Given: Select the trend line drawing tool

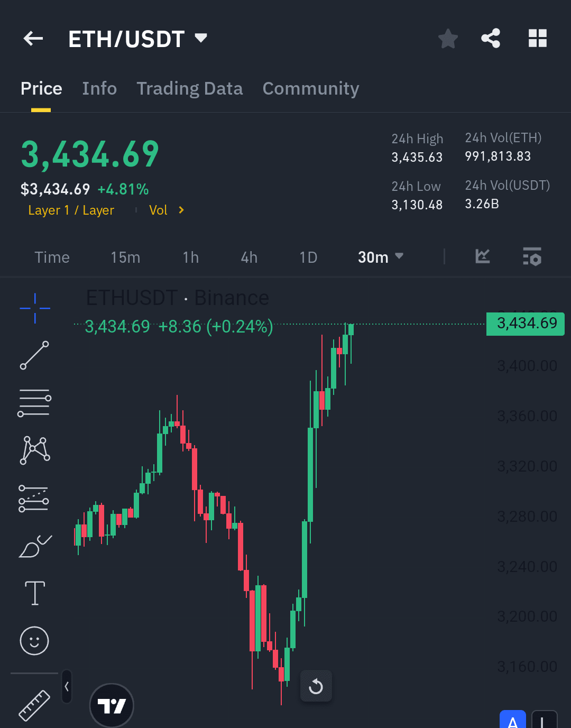Looking at the screenshot, I should (35, 355).
